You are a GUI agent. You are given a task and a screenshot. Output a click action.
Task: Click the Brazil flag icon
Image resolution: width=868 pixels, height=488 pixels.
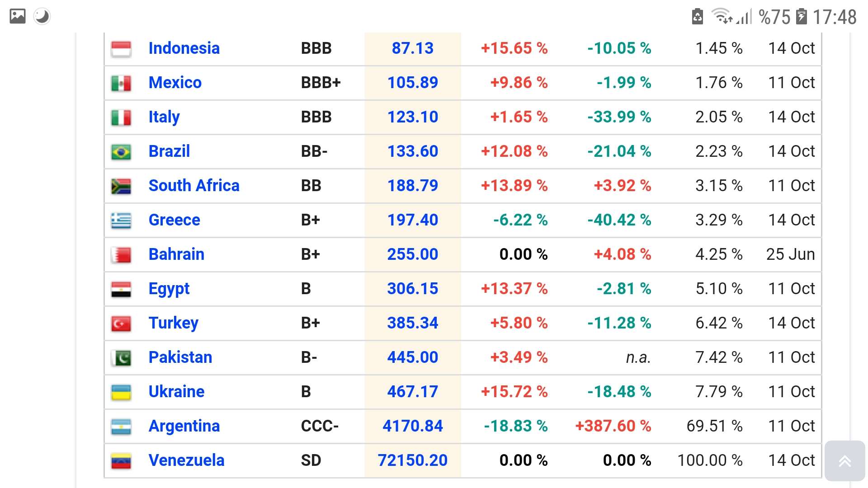tap(121, 152)
